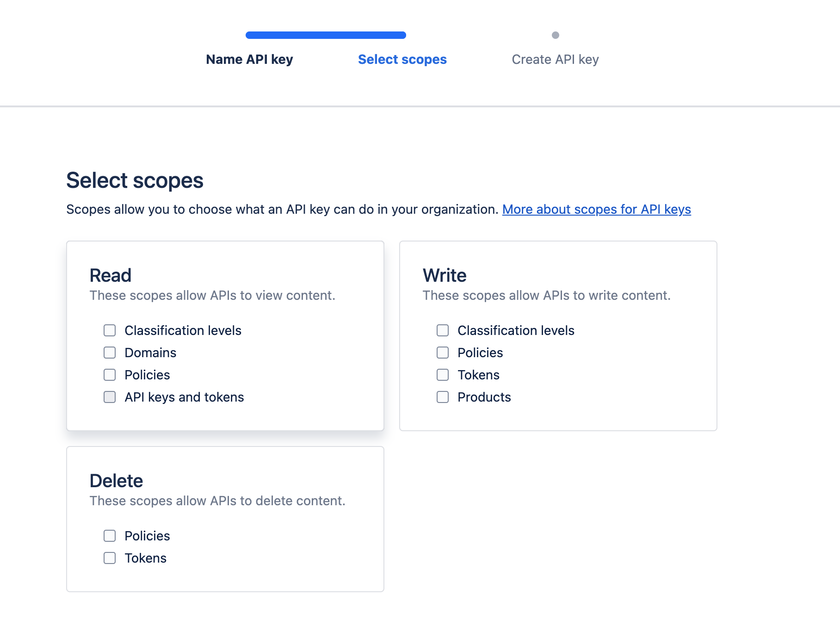
Task: Go back to Name API key step
Action: coord(249,60)
